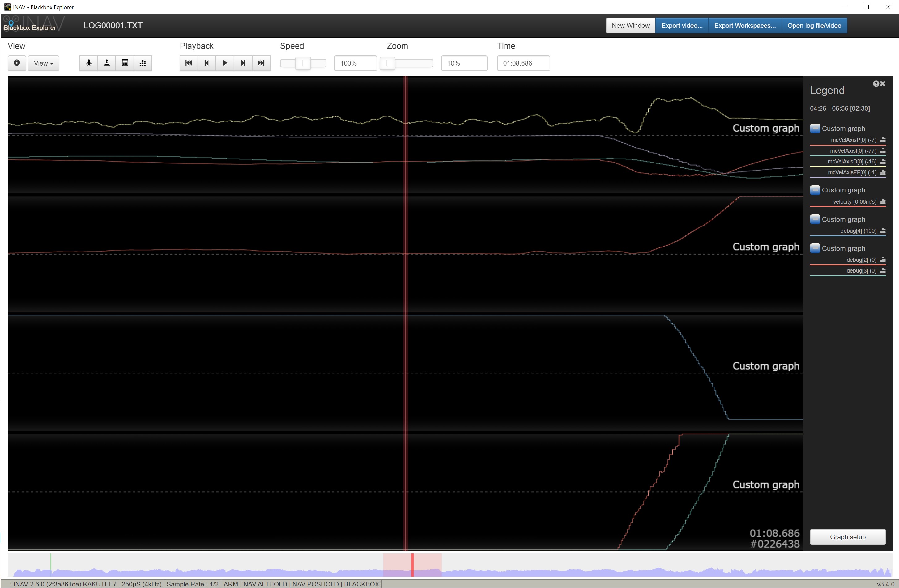This screenshot has height=588, width=899.
Task: Toggle the mcVelAxisI[0] legend entry
Action: [x=853, y=151]
